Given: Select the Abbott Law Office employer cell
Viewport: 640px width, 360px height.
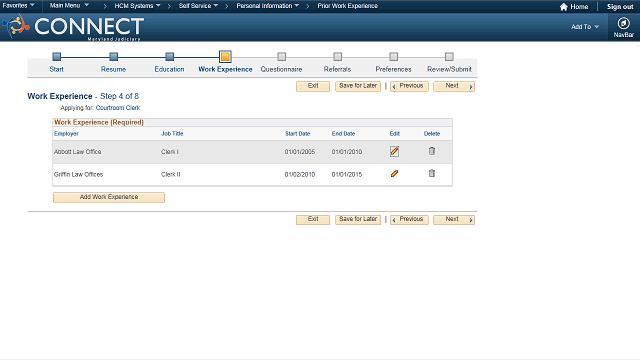Looking at the screenshot, I should (x=78, y=151).
